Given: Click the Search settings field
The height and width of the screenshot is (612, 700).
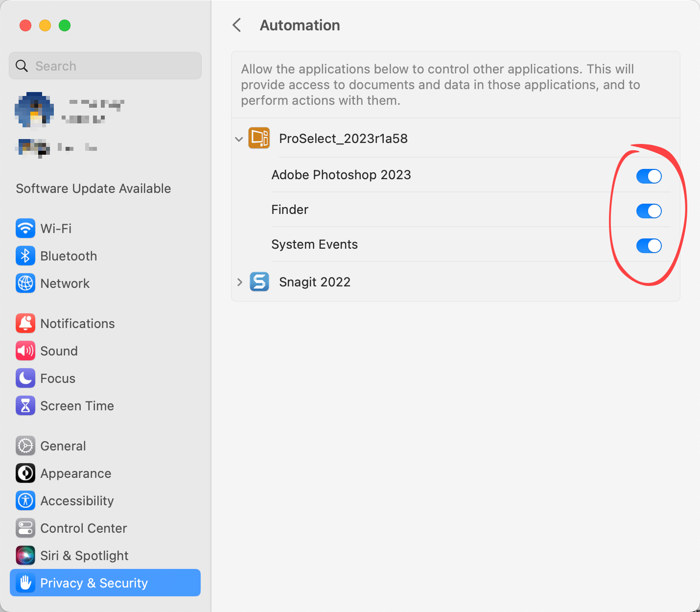Looking at the screenshot, I should 105,66.
